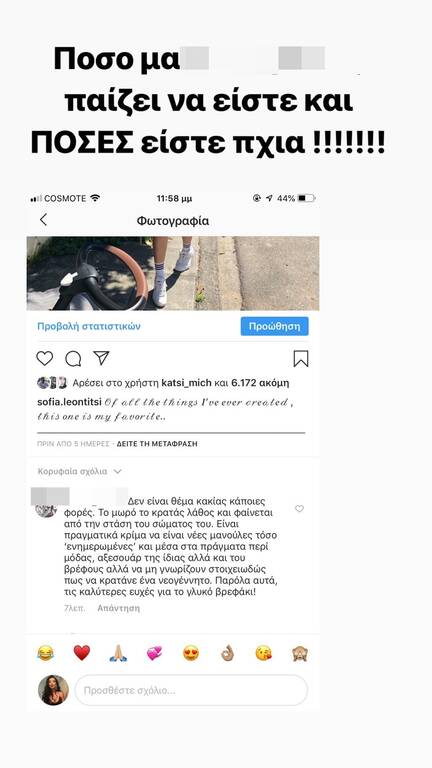The height and width of the screenshot is (768, 432).
Task: Insert the OK hand emoji
Action: [227, 653]
